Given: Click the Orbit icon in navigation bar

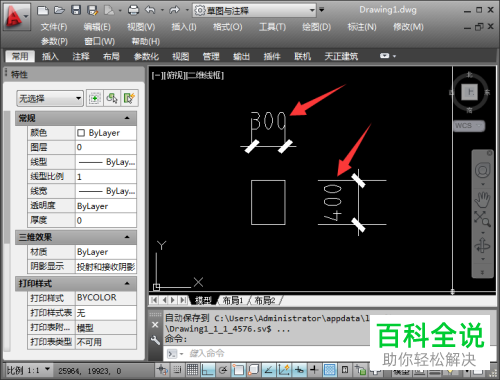Looking at the screenshot, I should pyautogui.click(x=482, y=246).
